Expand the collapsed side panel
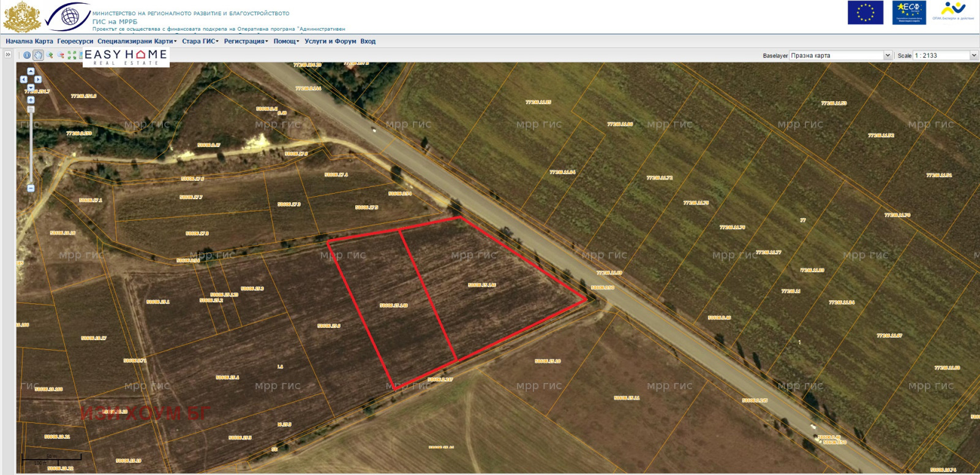The width and height of the screenshot is (980, 475). (x=8, y=55)
